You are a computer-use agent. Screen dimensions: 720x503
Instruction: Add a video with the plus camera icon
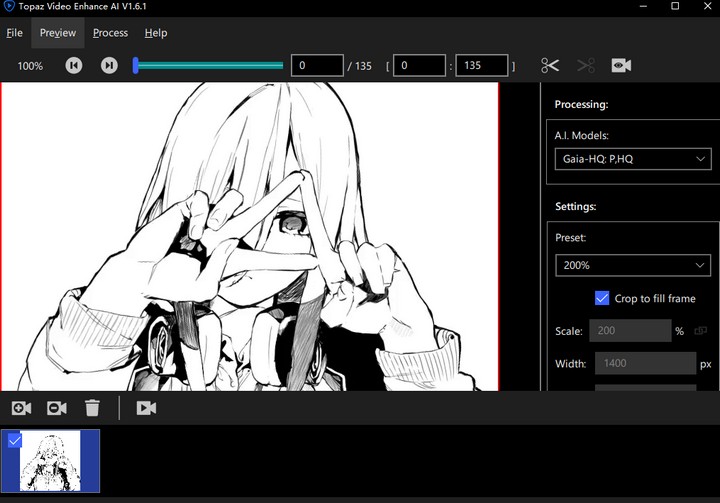[22, 408]
